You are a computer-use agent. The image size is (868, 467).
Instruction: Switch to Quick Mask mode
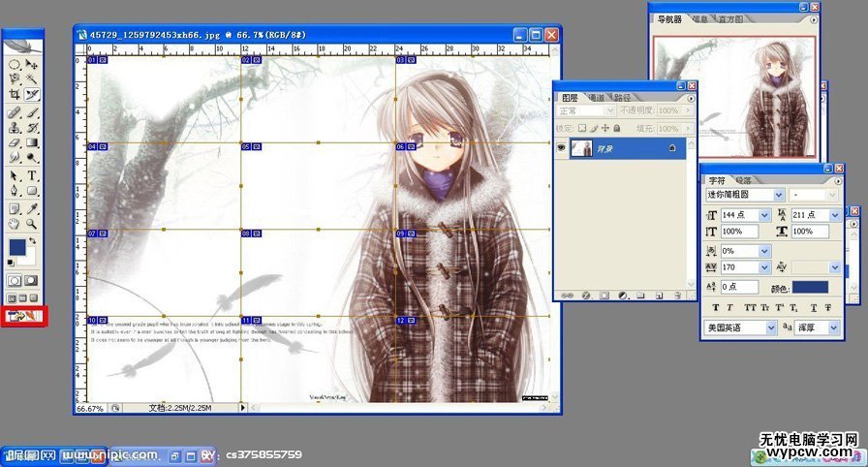click(32, 281)
